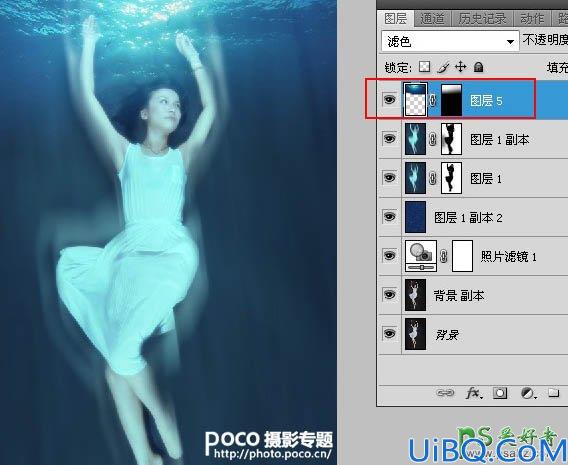Open the 滤色 blend mode dropdown
The width and height of the screenshot is (568, 465).
point(449,41)
